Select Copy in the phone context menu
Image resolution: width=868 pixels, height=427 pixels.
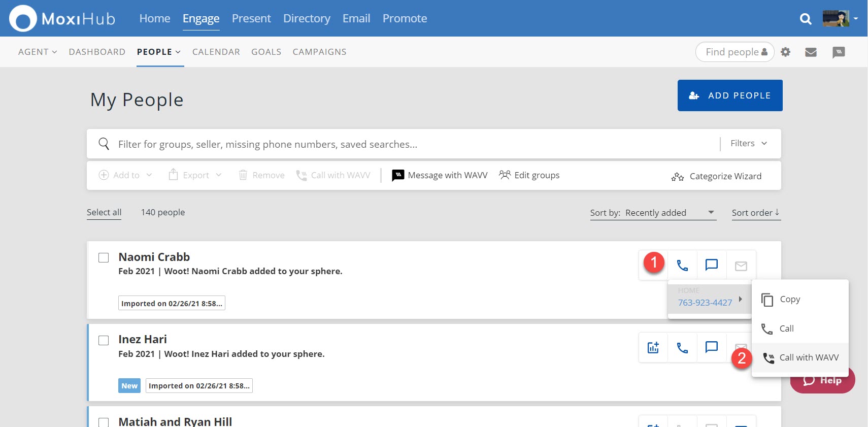point(789,299)
